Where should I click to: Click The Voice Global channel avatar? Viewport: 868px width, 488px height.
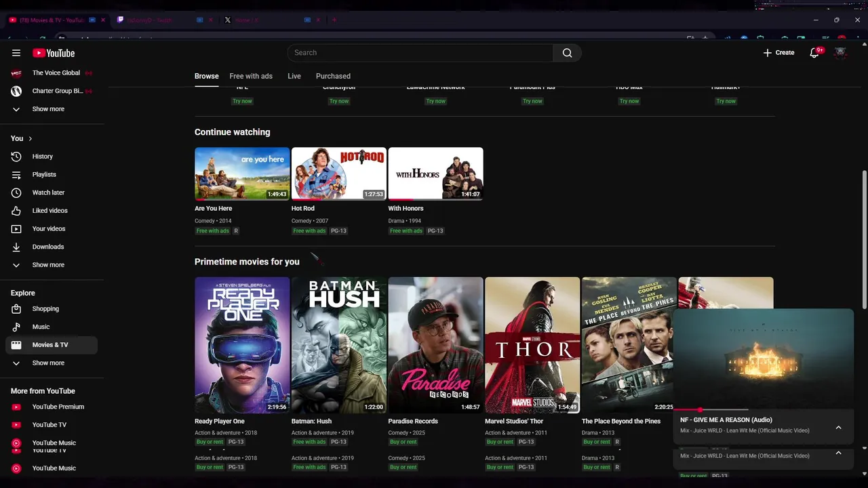(x=16, y=73)
